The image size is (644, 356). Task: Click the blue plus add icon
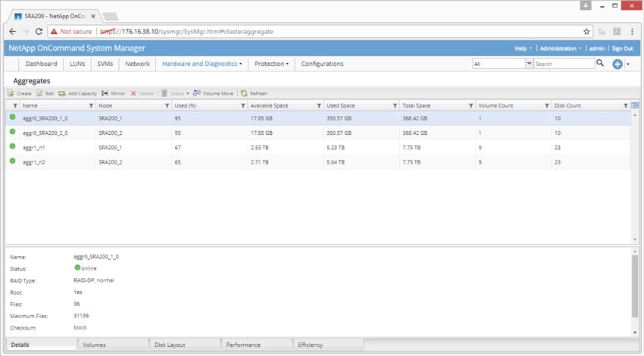(617, 64)
